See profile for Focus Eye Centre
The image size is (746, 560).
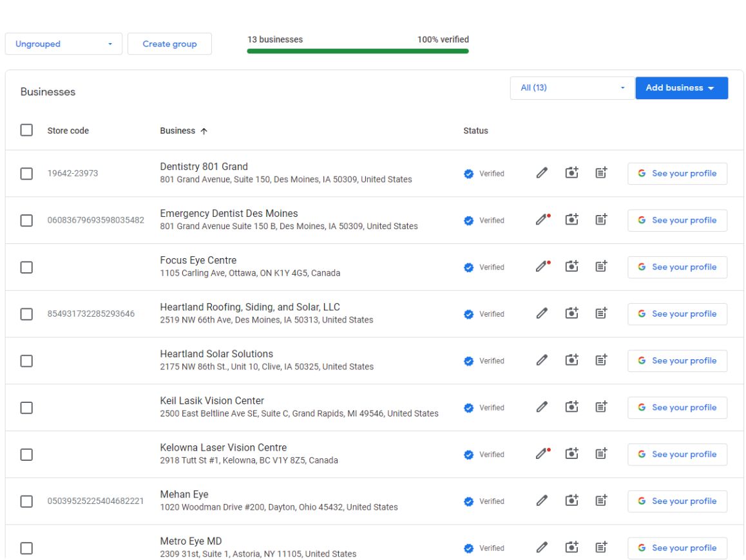tap(677, 267)
